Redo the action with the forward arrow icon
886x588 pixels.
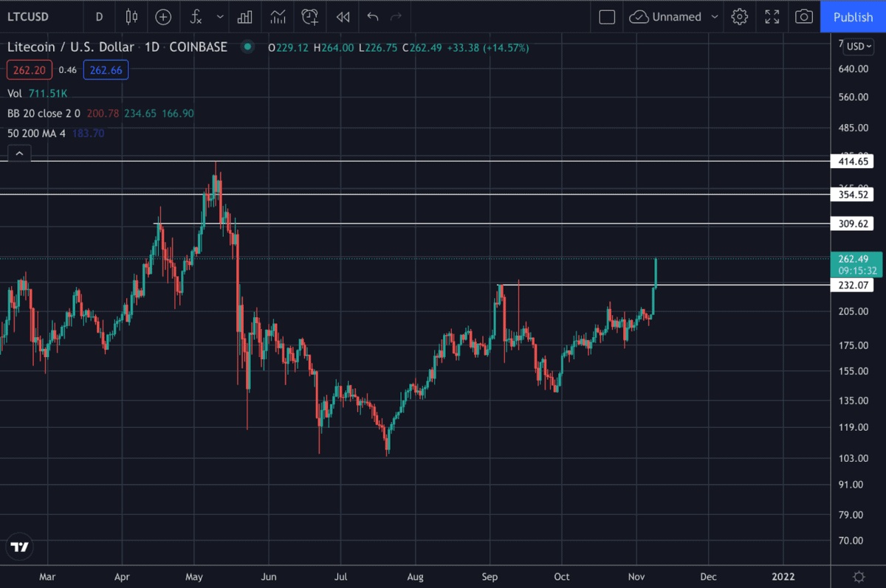point(396,16)
